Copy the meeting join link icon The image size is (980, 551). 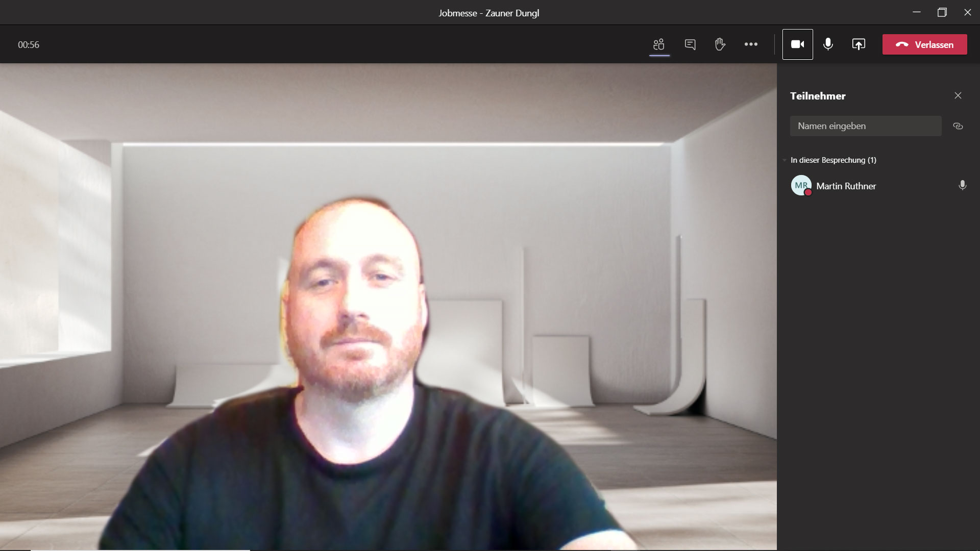coord(958,126)
